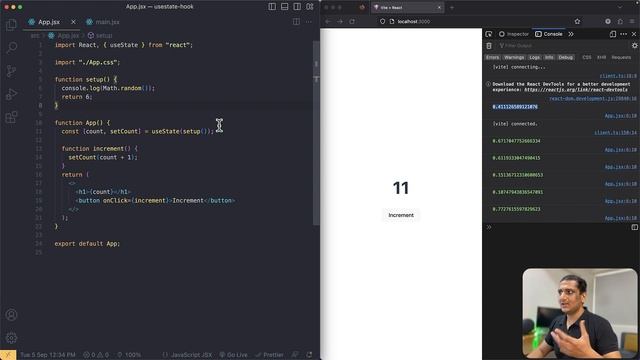Toggle the Debug console filter

[566, 58]
